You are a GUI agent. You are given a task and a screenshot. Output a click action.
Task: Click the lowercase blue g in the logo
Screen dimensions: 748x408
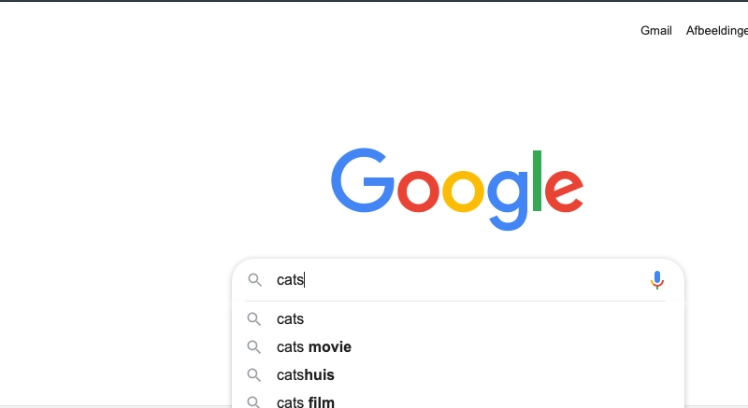507,195
